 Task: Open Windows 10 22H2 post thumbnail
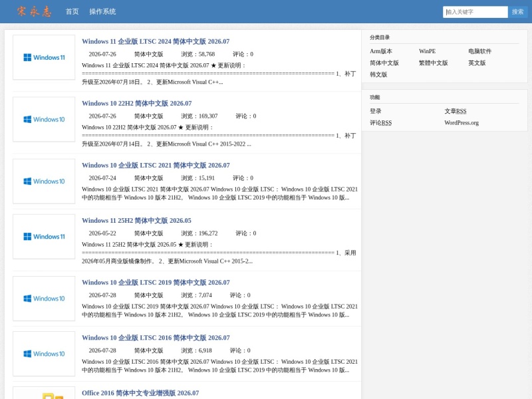tap(44, 119)
